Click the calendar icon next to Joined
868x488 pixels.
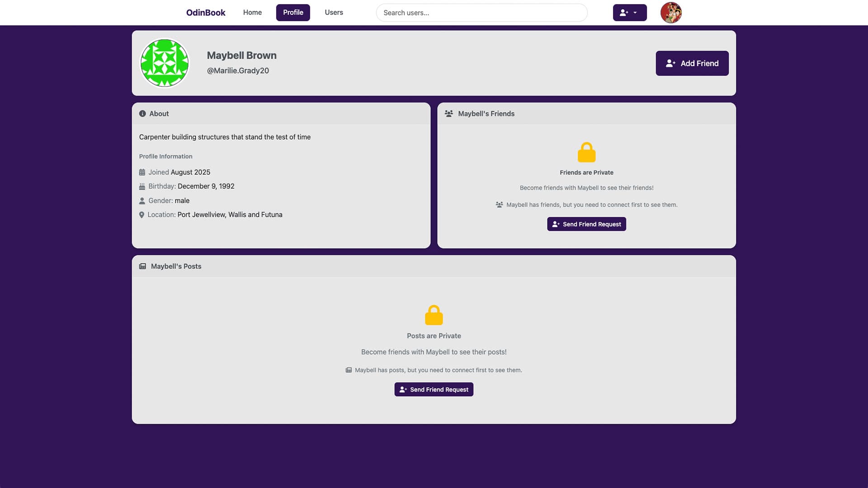pyautogui.click(x=142, y=172)
